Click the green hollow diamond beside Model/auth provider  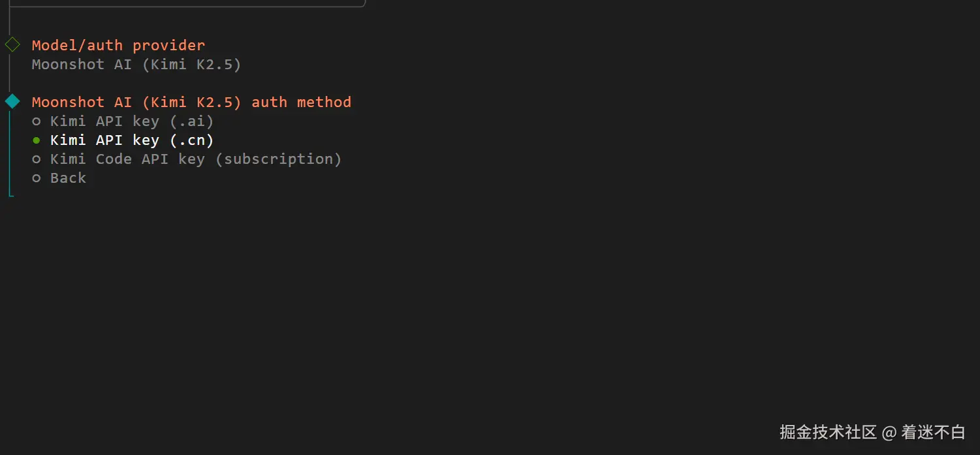(12, 45)
